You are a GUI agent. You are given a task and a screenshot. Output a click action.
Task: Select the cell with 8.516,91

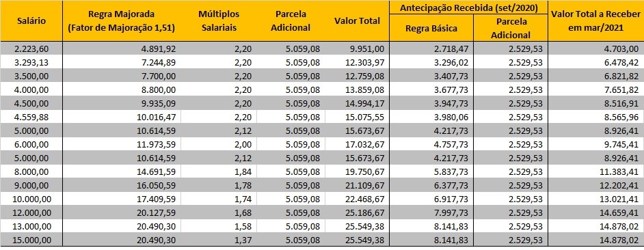coord(595,103)
